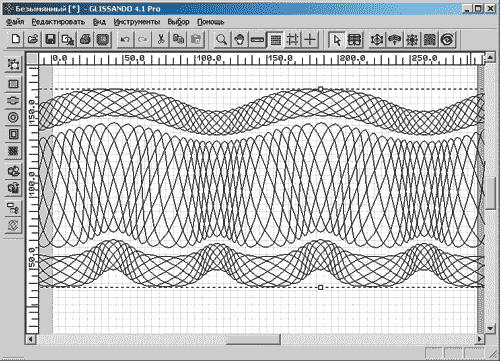Open the Вид menu

[x=99, y=22]
